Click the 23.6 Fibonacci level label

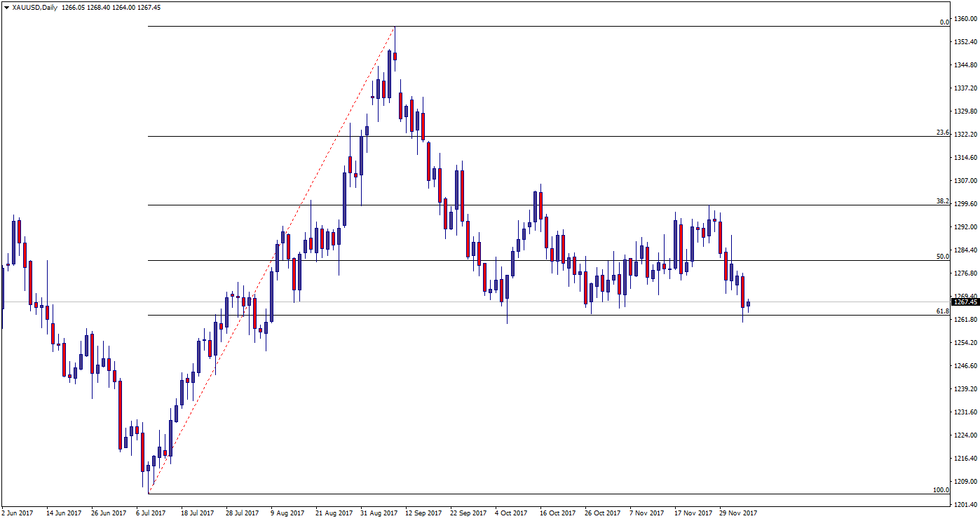point(942,132)
